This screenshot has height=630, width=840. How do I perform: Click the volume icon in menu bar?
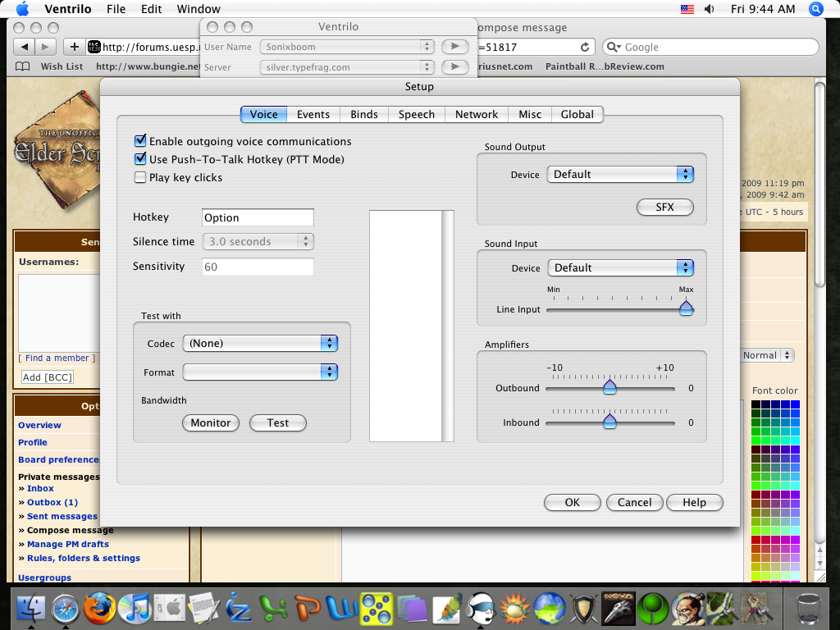pos(709,9)
